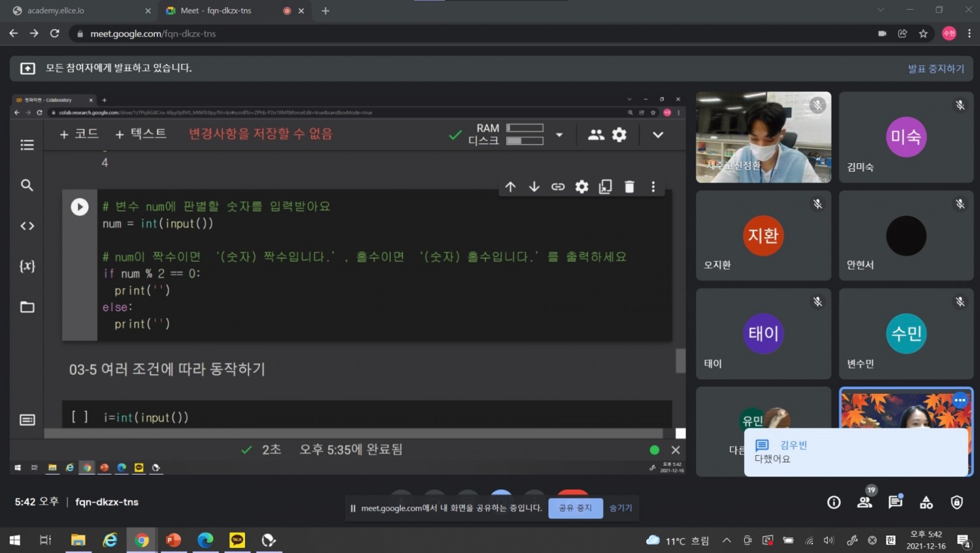
Task: Open KakaoTalk from Windows taskbar
Action: pyautogui.click(x=237, y=540)
